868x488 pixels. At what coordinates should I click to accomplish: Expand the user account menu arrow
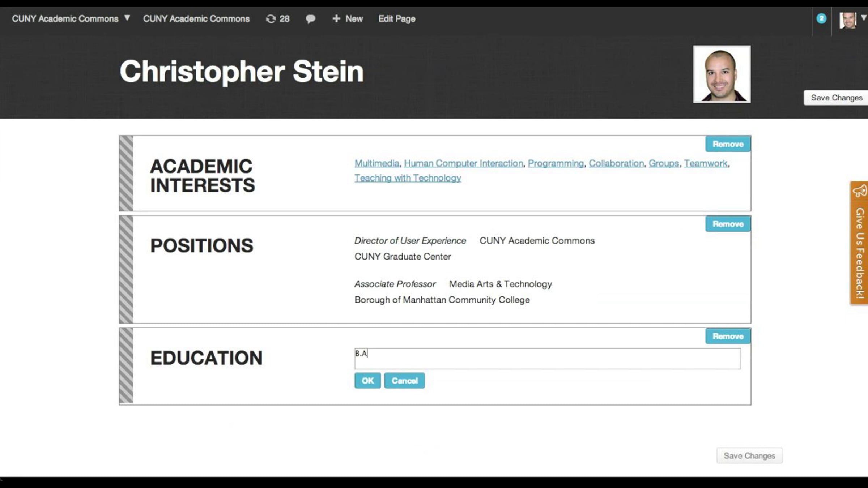864,18
